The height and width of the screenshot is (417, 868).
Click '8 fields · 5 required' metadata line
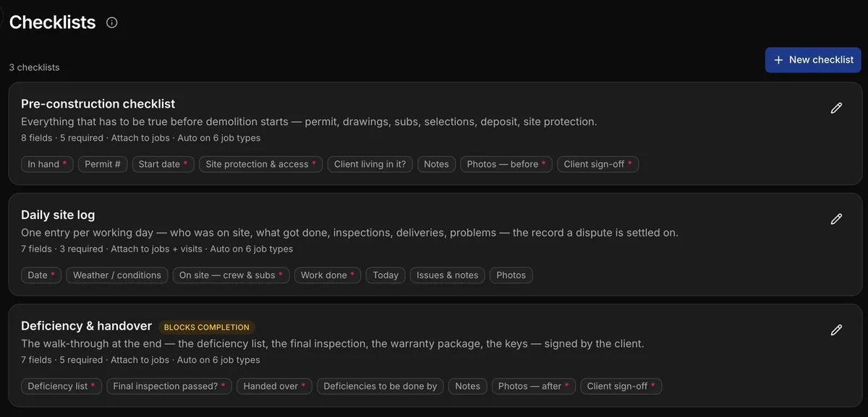tap(141, 138)
